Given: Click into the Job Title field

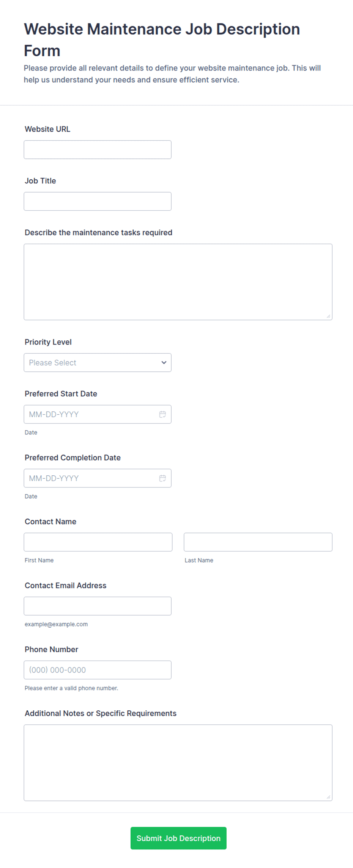Looking at the screenshot, I should [98, 201].
